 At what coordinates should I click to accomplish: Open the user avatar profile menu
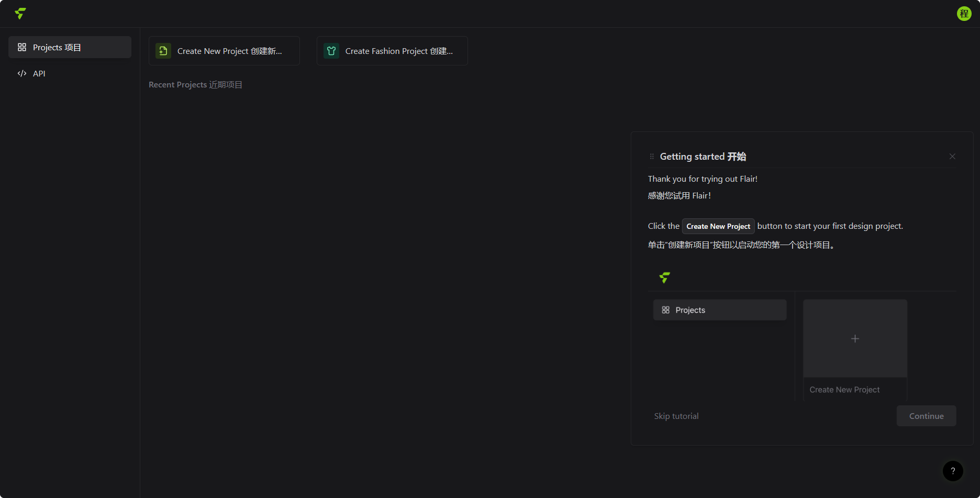point(964,14)
